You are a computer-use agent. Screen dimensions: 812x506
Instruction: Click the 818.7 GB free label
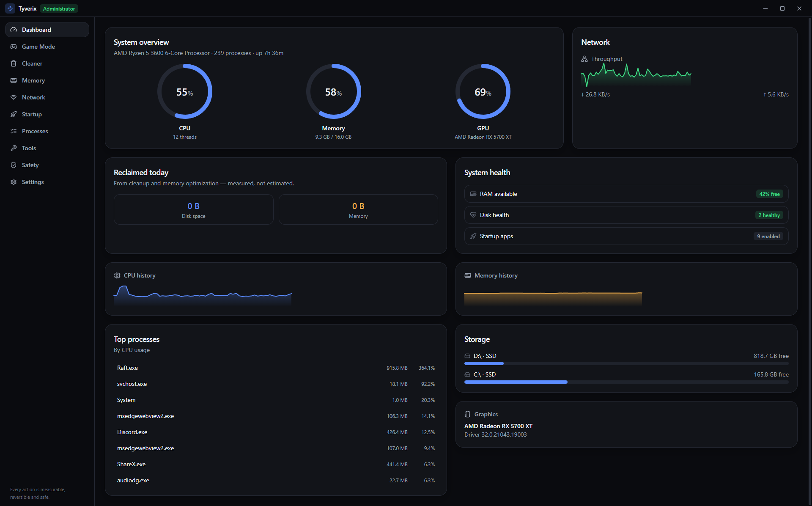771,356
